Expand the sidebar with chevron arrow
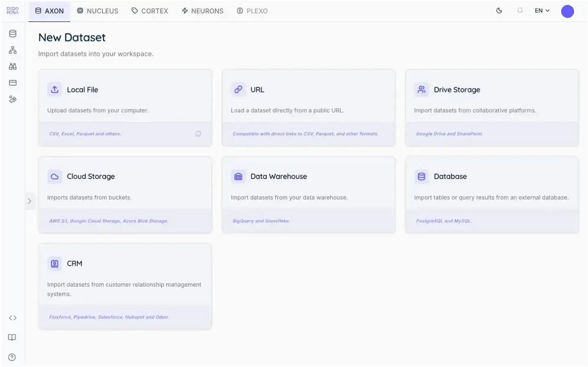 click(x=29, y=201)
